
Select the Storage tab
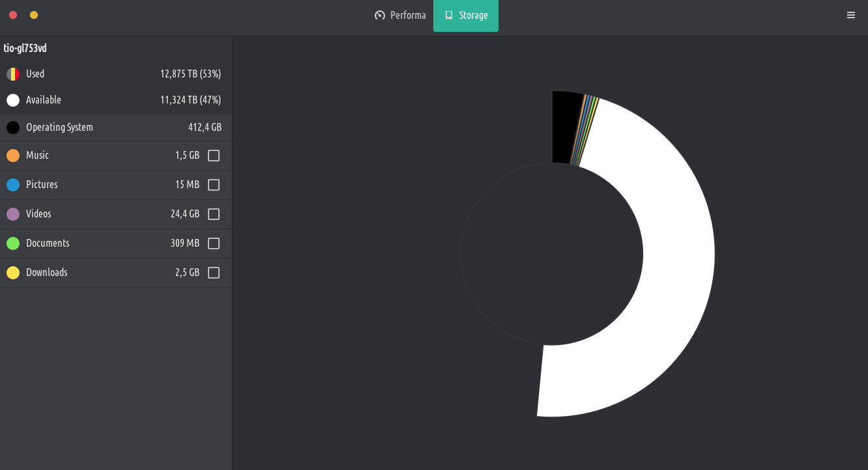coord(466,16)
